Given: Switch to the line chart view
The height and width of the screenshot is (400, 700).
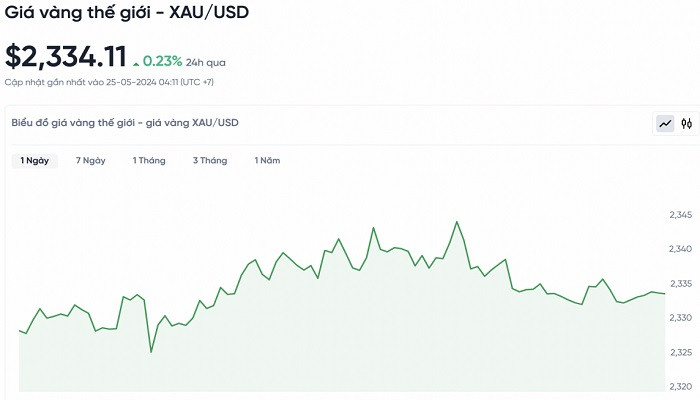Looking at the screenshot, I should click(665, 124).
